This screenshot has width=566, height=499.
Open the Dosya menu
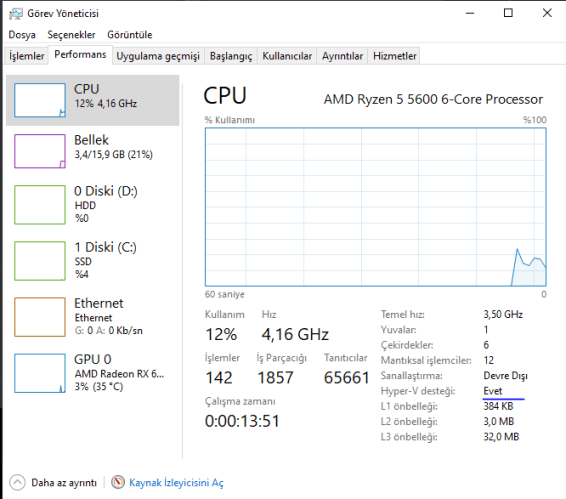[x=22, y=35]
